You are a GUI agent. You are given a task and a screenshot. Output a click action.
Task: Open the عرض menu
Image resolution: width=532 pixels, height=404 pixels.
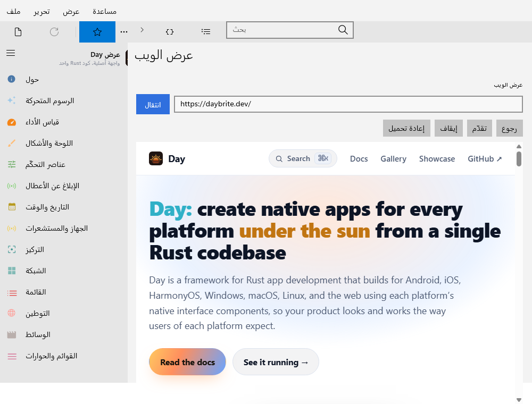click(71, 11)
